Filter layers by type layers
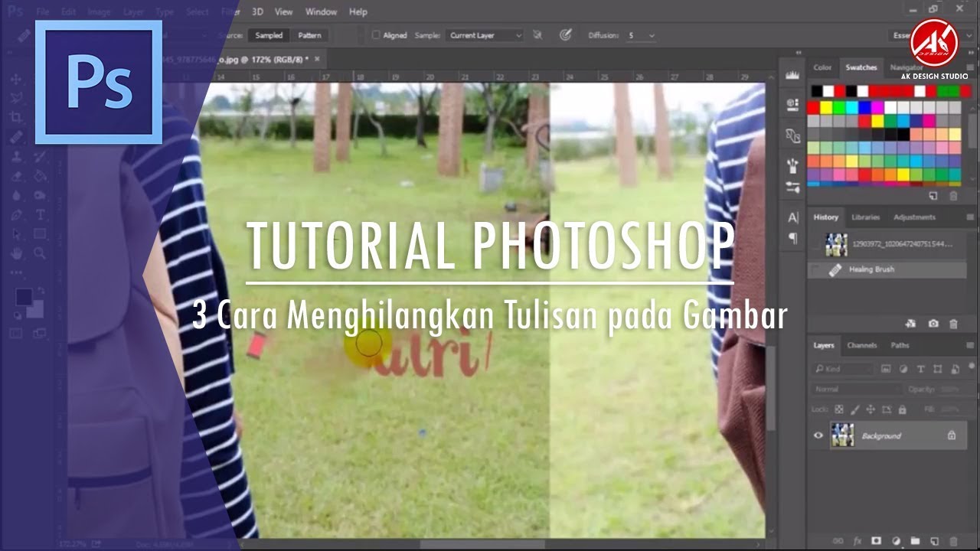 920,369
